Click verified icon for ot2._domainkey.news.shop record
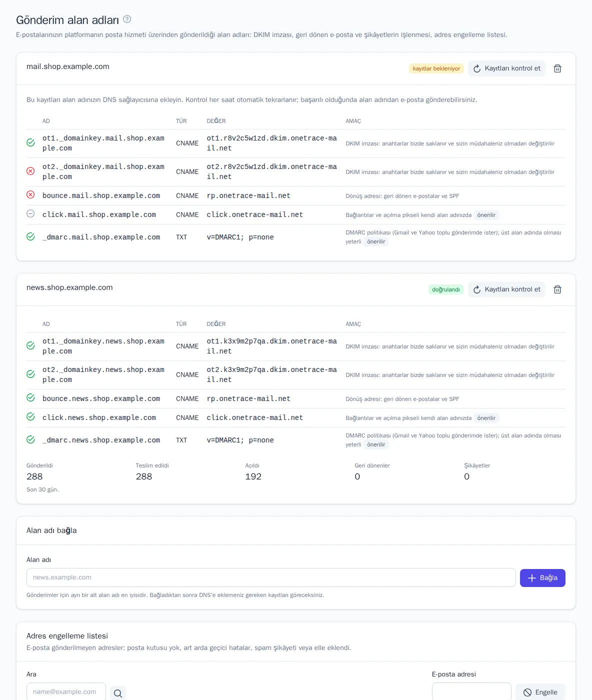 (30, 374)
